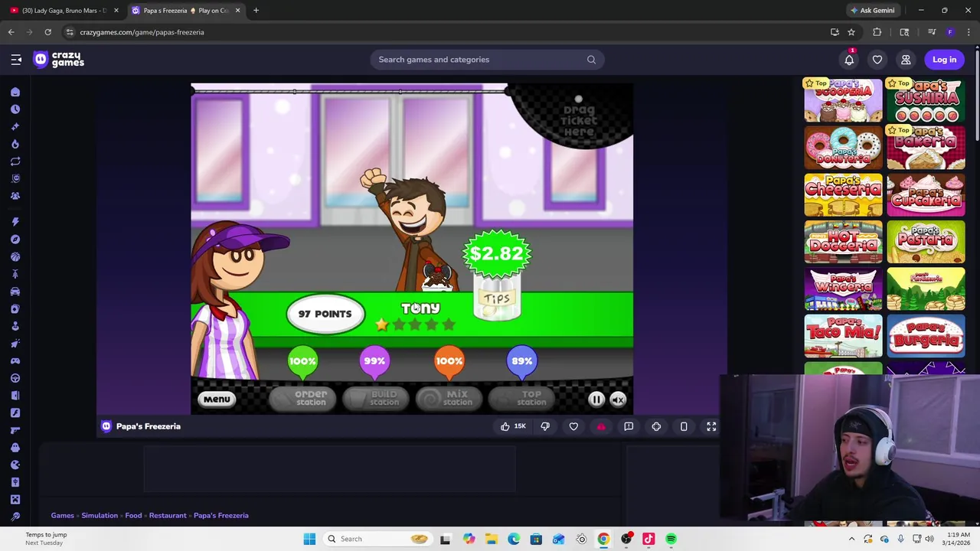Go back in browser history
The image size is (980, 551).
click(11, 32)
